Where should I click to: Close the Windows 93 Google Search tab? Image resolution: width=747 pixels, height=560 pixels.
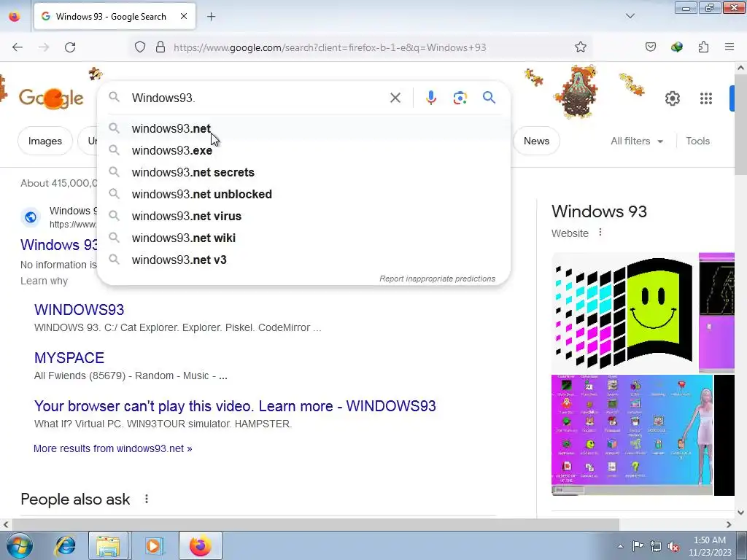183,17
